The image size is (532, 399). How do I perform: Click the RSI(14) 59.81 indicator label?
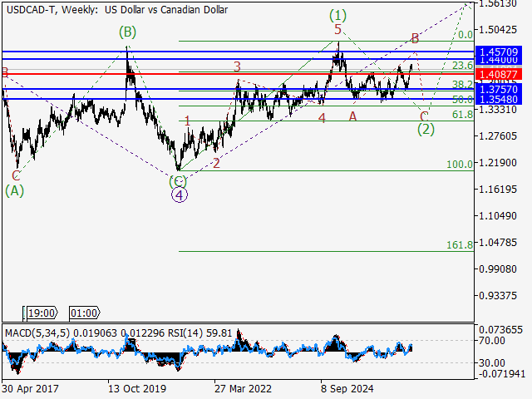point(199,333)
